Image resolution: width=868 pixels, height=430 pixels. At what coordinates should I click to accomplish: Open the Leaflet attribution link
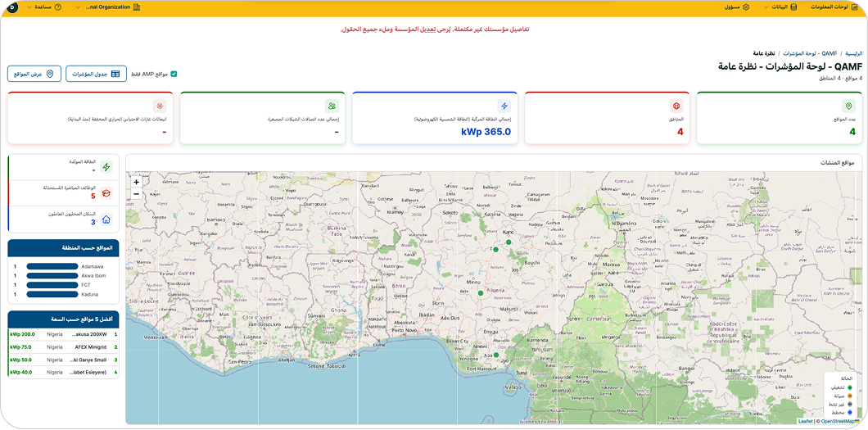point(806,421)
